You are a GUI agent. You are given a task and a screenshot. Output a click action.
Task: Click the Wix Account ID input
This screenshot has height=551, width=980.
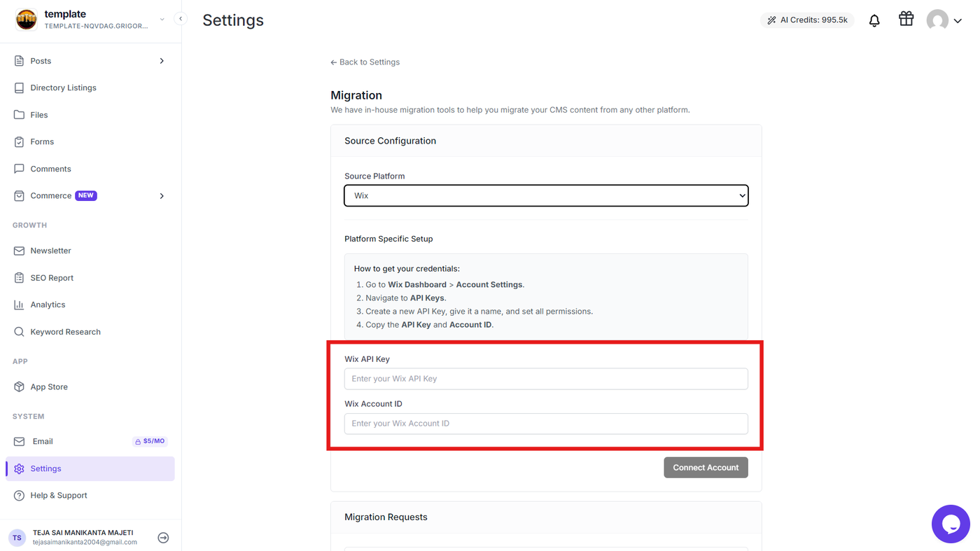click(546, 424)
